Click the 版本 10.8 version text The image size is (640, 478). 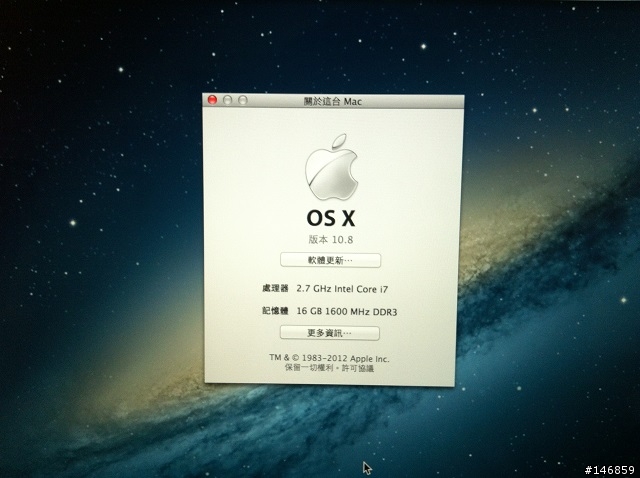tap(331, 240)
